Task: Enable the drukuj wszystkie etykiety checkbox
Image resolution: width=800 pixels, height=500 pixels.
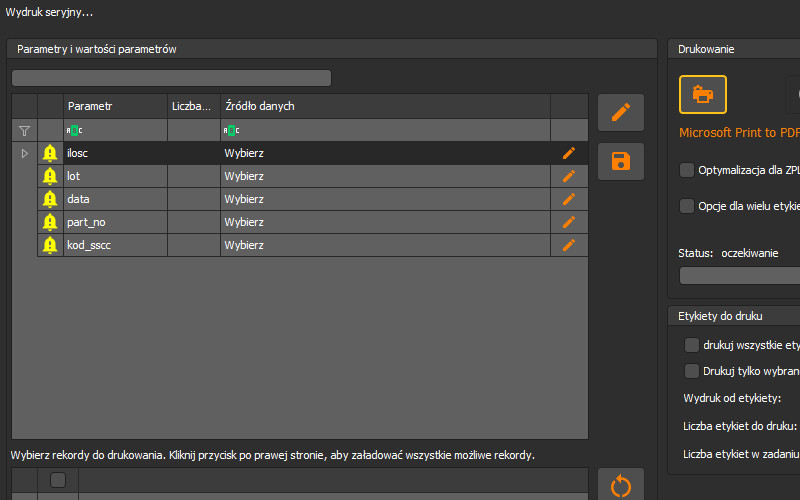Action: (691, 345)
